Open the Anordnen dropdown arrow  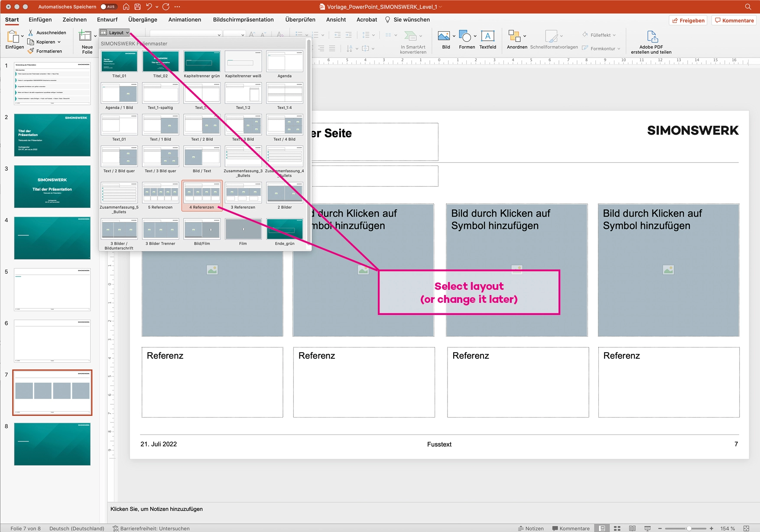coord(525,36)
